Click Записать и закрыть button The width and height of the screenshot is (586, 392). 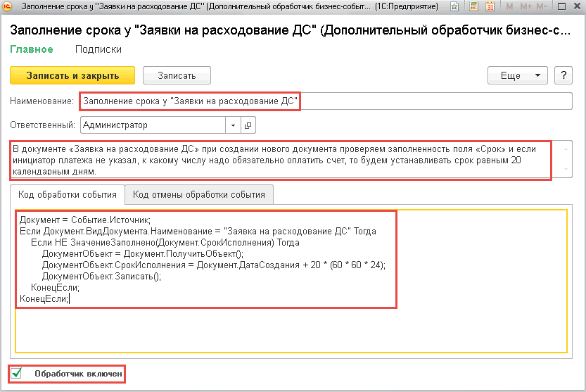pos(72,75)
